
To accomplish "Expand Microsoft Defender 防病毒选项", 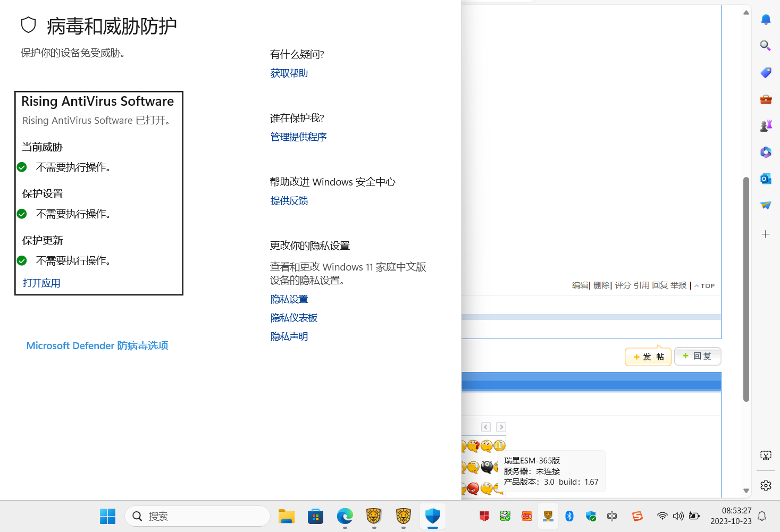I will click(x=97, y=346).
